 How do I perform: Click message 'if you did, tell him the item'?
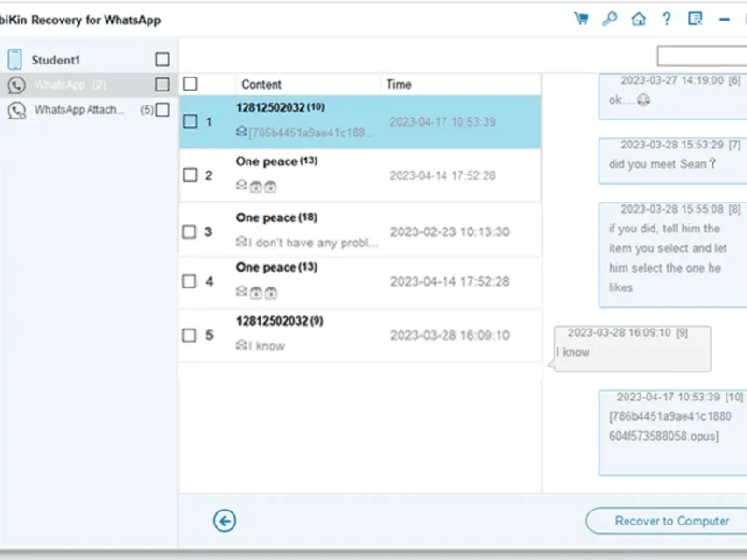[x=672, y=255]
